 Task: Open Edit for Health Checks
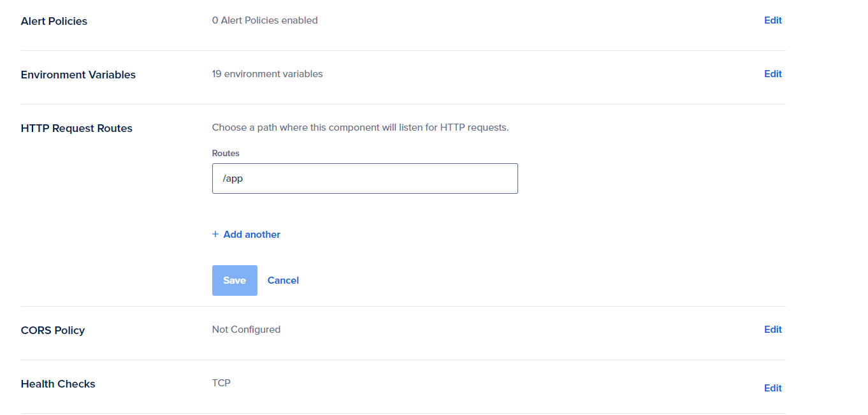coord(772,388)
